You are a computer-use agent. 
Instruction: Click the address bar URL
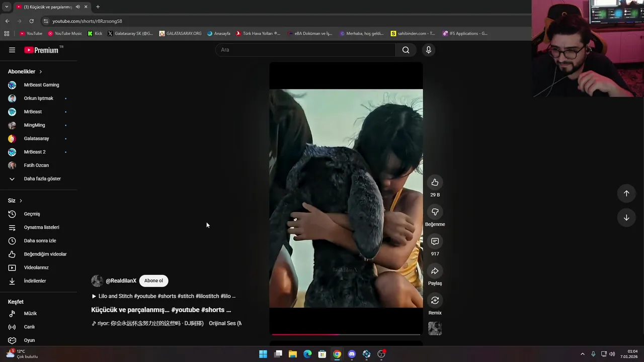[x=87, y=21]
